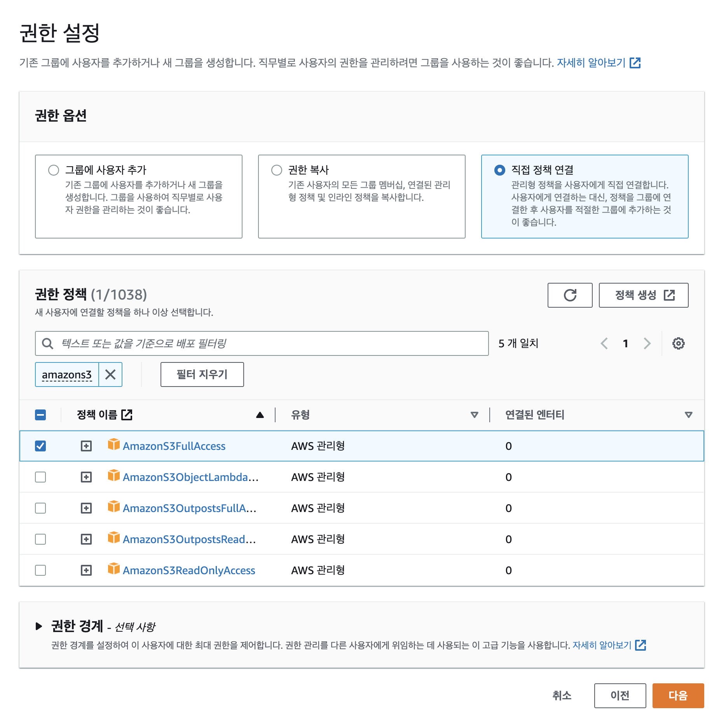This screenshot has width=719, height=728.
Task: Click the AmazonS3ReadOnlyAccess policy cube icon
Action: point(114,568)
